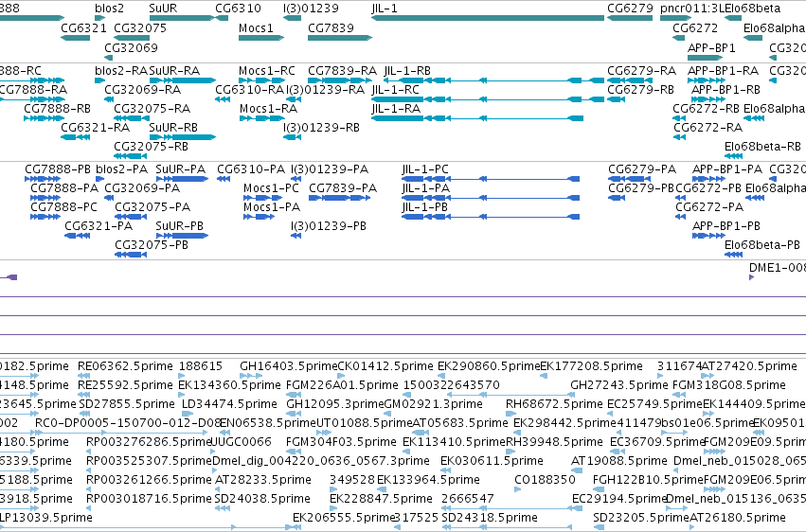Select the CG7888-PC protein label
806x532 pixels.
click(63, 207)
